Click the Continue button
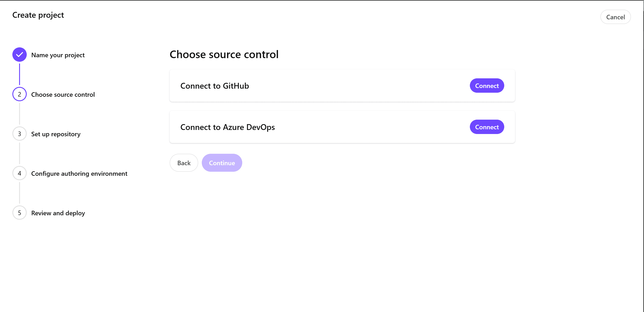Image resolution: width=644 pixels, height=312 pixels. tap(222, 163)
